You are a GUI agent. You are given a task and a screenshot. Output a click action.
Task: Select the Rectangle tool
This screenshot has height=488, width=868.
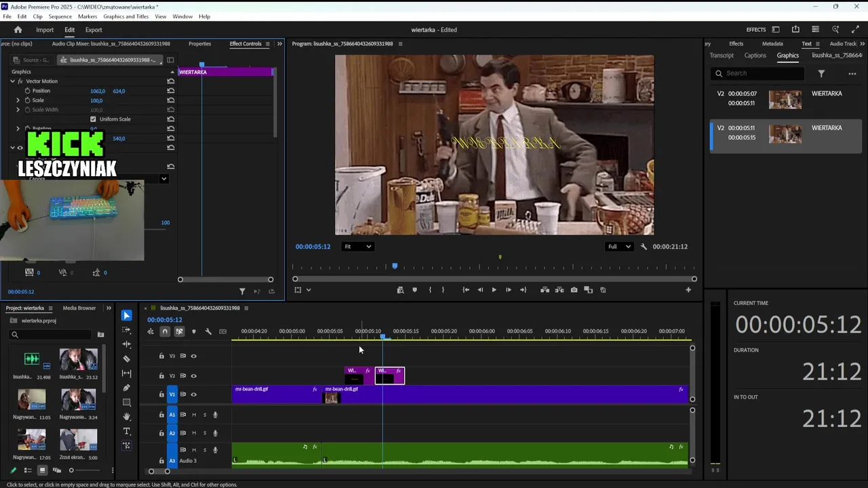(x=127, y=402)
